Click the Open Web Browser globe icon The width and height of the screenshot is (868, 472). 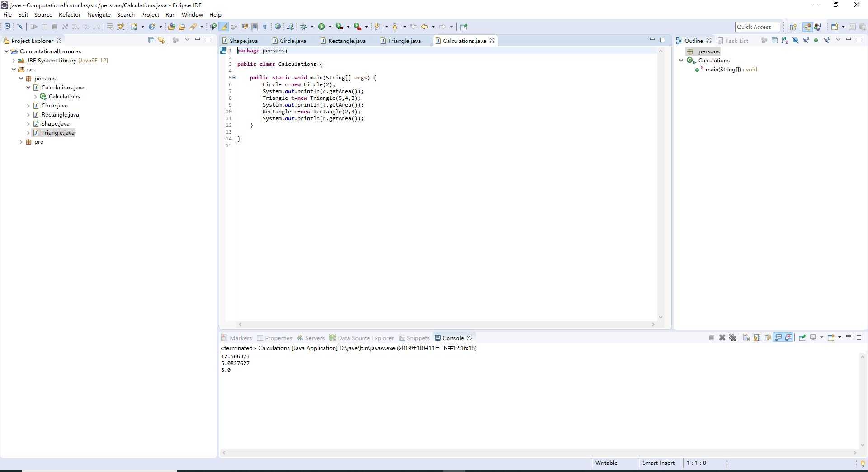point(278,27)
